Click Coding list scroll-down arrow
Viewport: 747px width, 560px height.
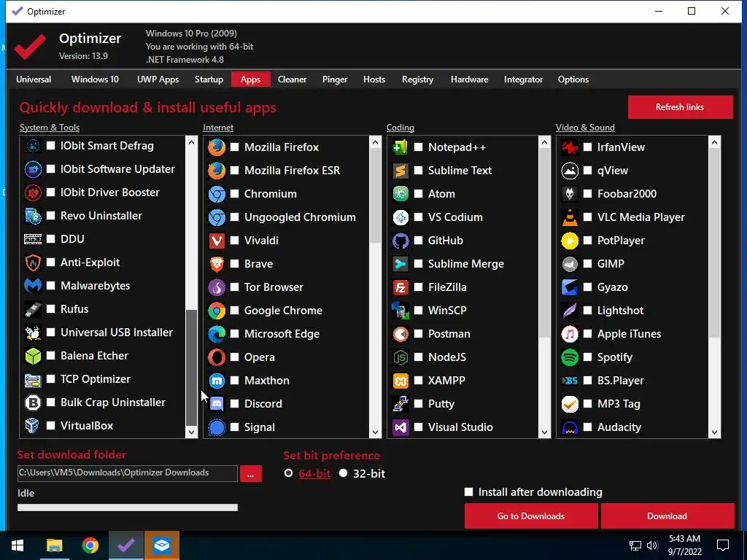544,432
